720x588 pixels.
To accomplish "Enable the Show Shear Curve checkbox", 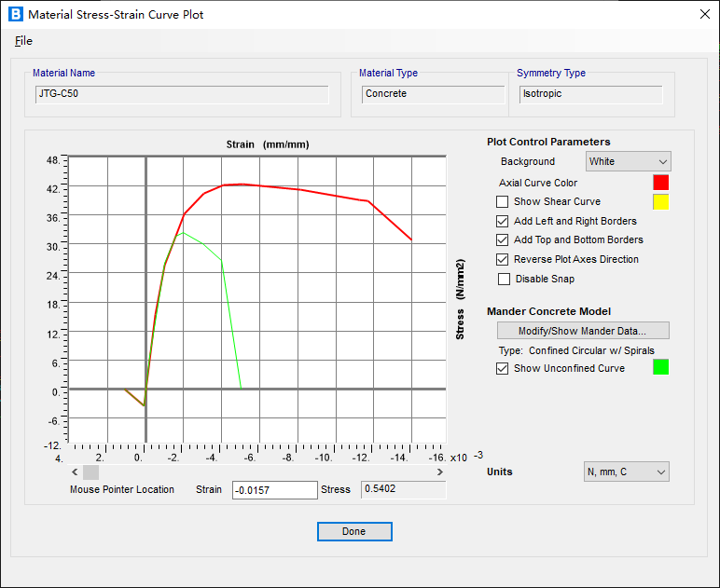I will pyautogui.click(x=503, y=202).
